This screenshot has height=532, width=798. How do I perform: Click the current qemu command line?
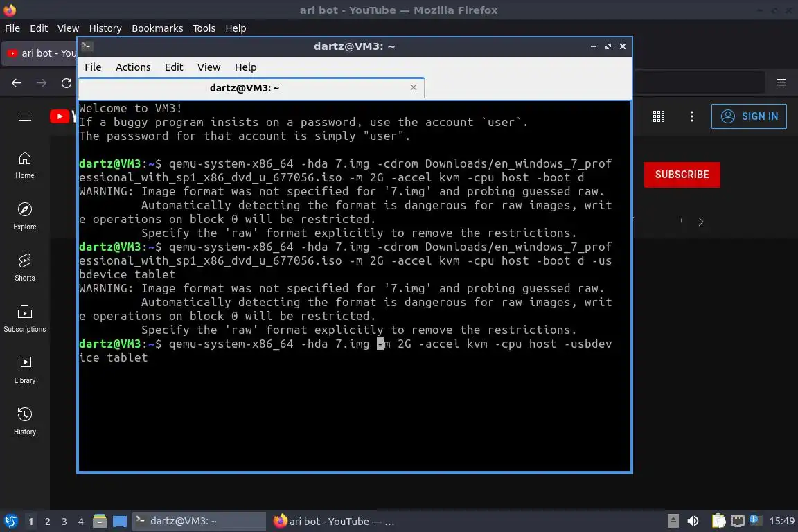[345, 351]
